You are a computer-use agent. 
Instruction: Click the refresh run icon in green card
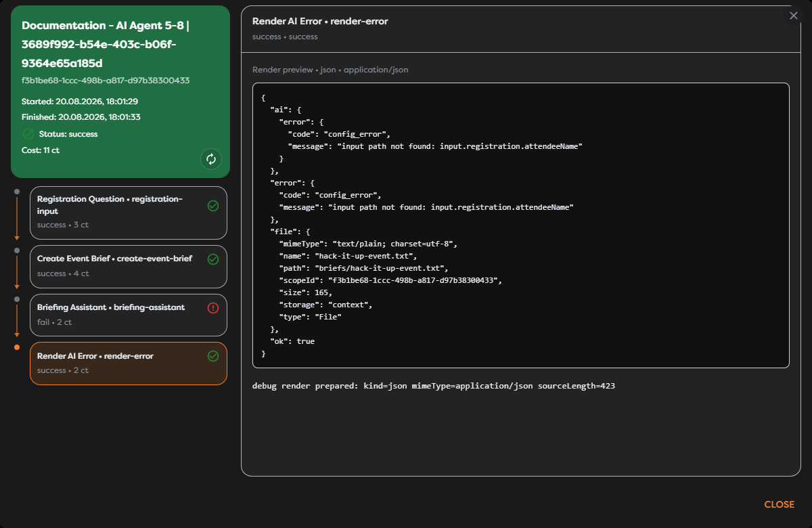[211, 159]
